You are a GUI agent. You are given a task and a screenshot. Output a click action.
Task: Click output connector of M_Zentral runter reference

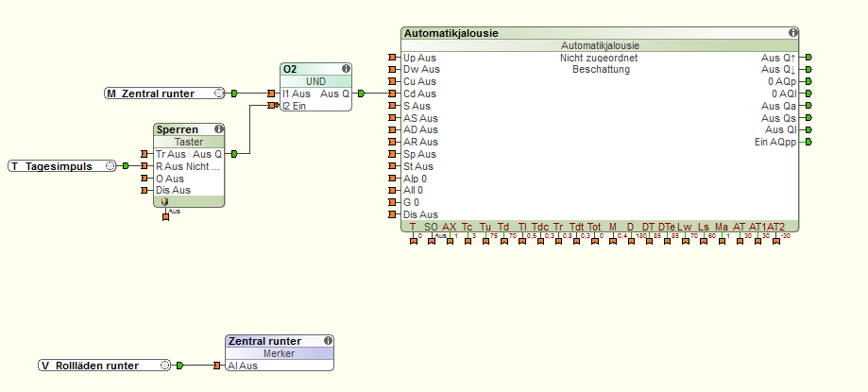point(234,94)
